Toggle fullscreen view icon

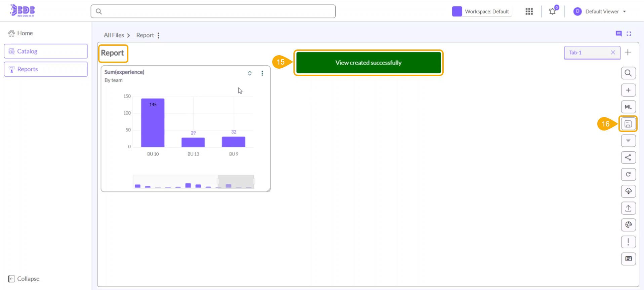click(629, 34)
